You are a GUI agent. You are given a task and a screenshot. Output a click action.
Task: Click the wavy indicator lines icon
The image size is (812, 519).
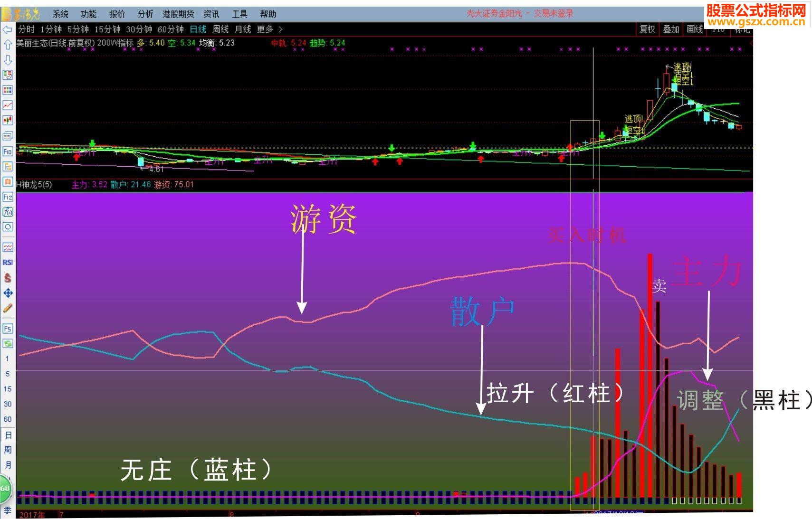pos(8,247)
